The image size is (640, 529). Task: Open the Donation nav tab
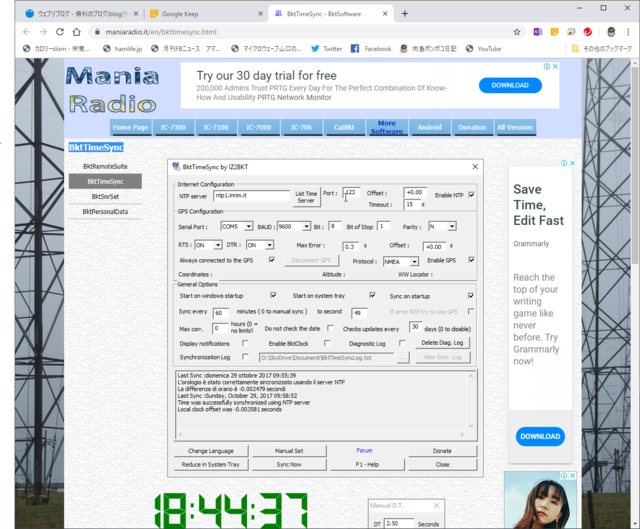(472, 127)
